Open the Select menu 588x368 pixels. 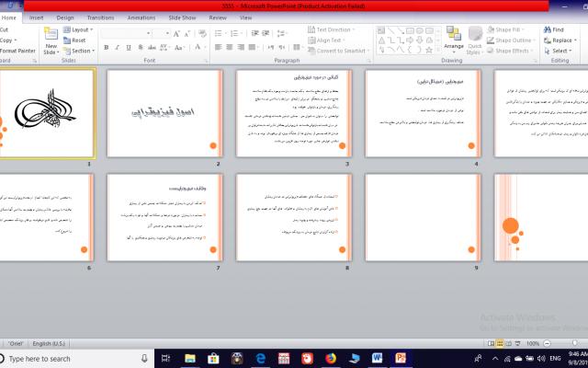[558, 51]
